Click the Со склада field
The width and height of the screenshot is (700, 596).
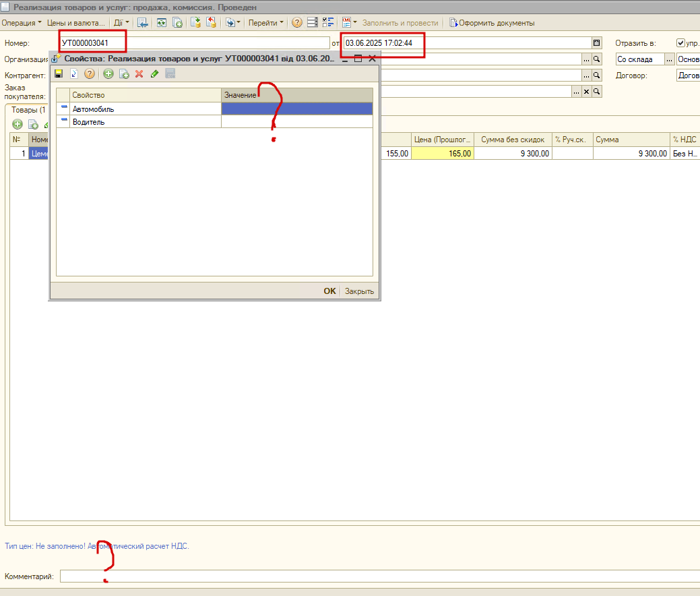point(640,59)
